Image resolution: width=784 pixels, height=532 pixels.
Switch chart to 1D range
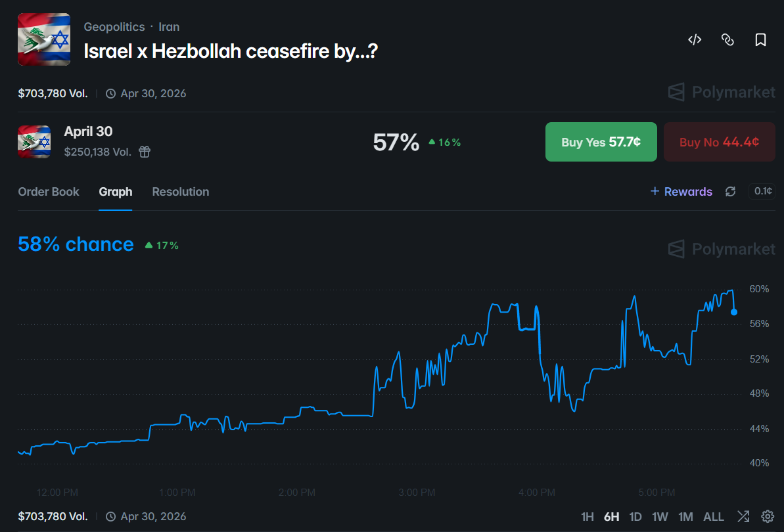pos(635,517)
